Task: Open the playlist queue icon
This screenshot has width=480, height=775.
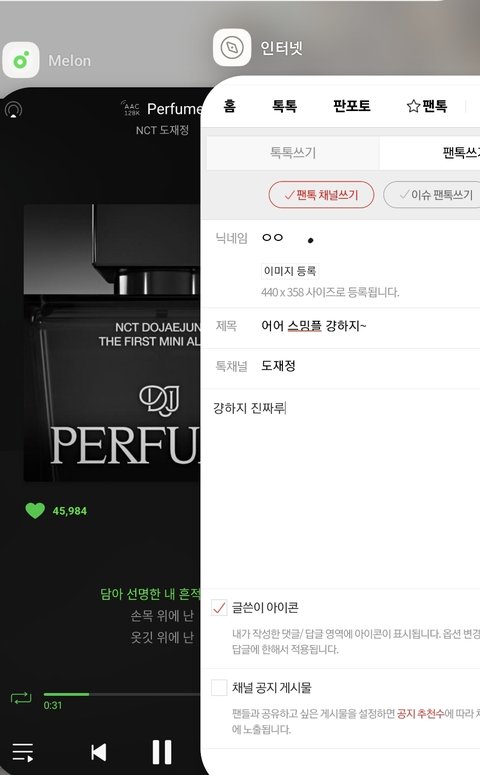Action: (22, 752)
